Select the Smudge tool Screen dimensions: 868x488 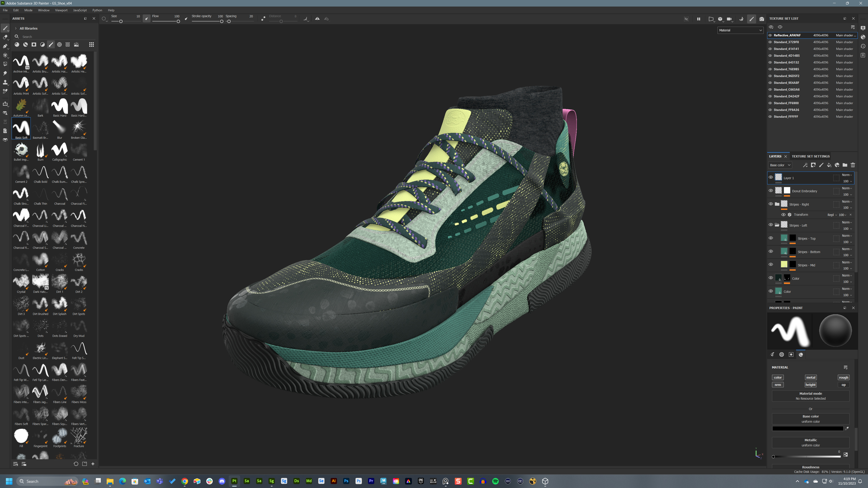(5, 73)
